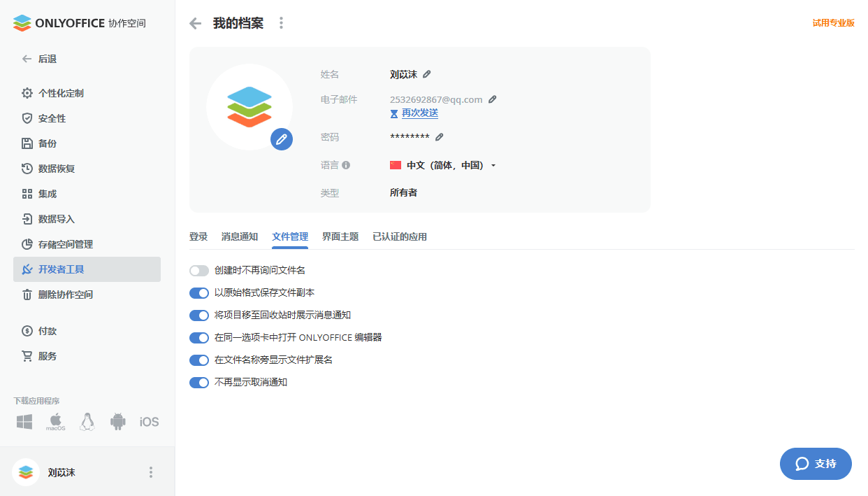
Task: Click the 集成 grid icon
Action: (27, 194)
